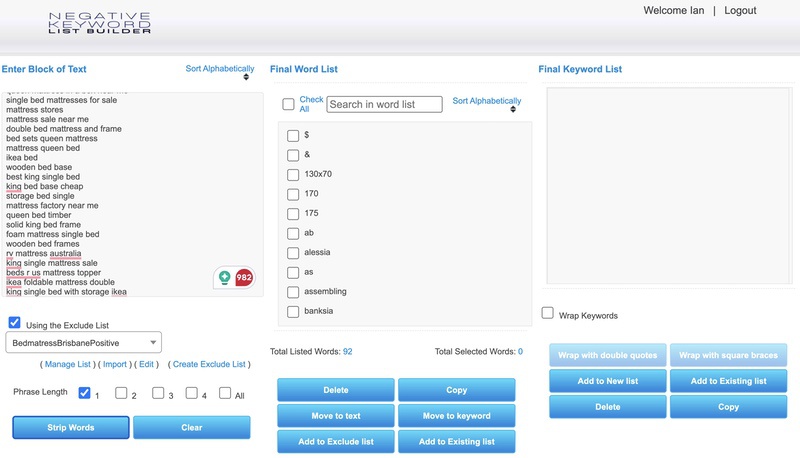Click the line 'ikea bed' in text block
This screenshot has width=800, height=458.
click(x=22, y=158)
